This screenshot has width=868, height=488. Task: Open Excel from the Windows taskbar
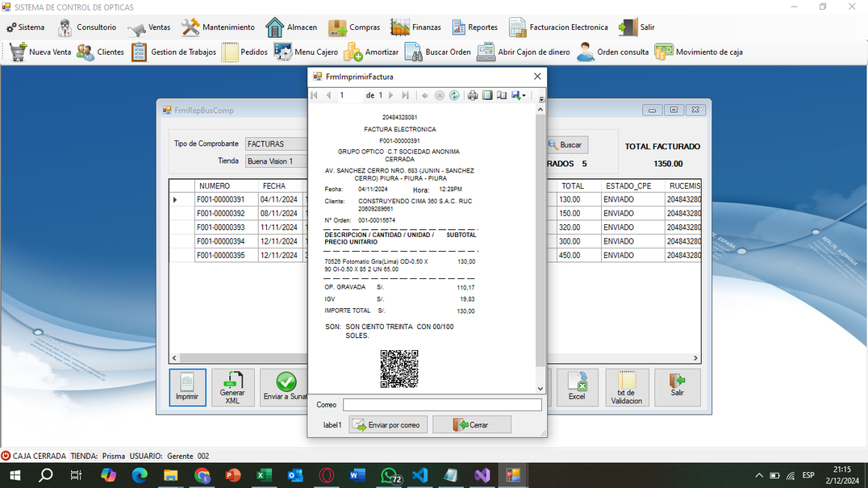(x=264, y=475)
